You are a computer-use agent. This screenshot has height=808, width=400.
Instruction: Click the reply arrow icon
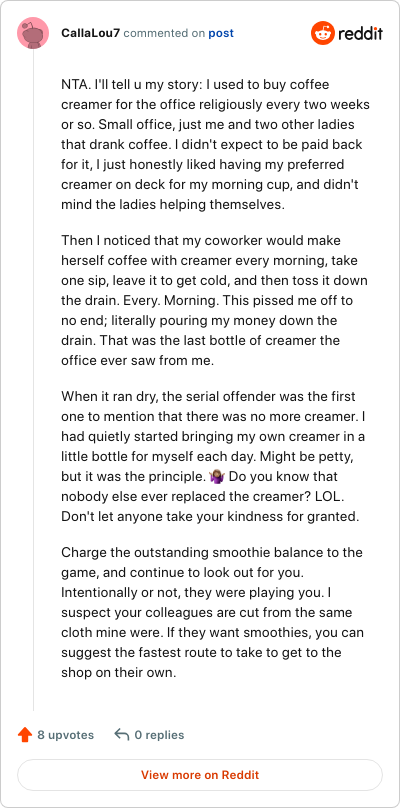(121, 734)
